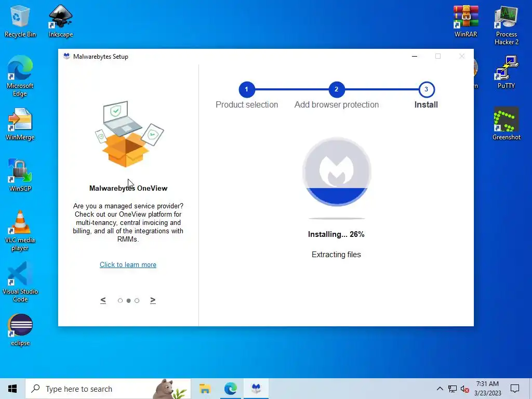Click step 2 circle of the installer
The image size is (532, 399).
337,89
